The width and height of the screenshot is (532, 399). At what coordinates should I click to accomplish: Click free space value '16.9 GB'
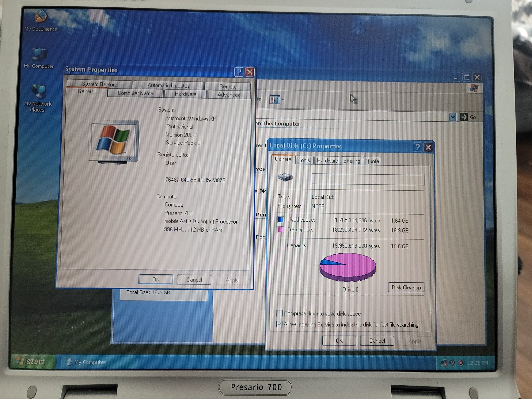(400, 230)
